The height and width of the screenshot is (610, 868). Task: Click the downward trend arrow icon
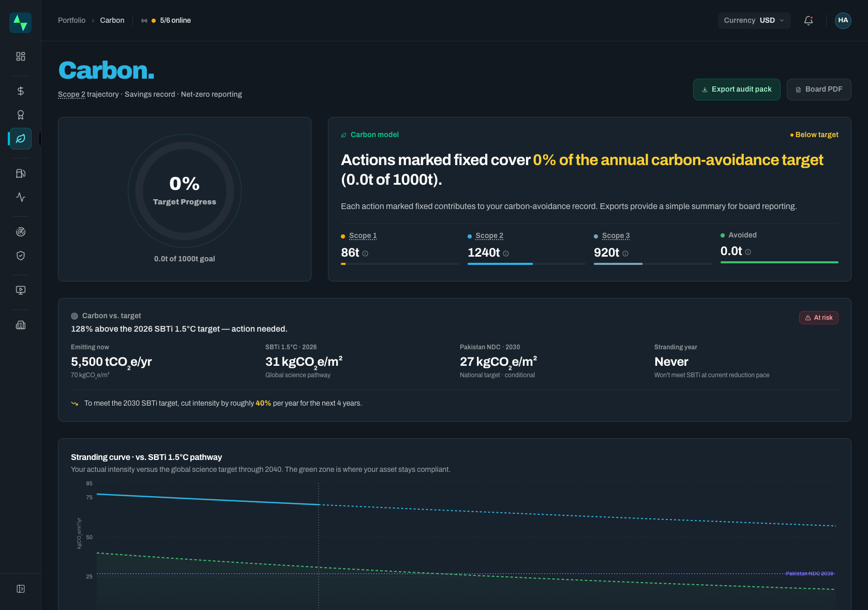tap(74, 404)
